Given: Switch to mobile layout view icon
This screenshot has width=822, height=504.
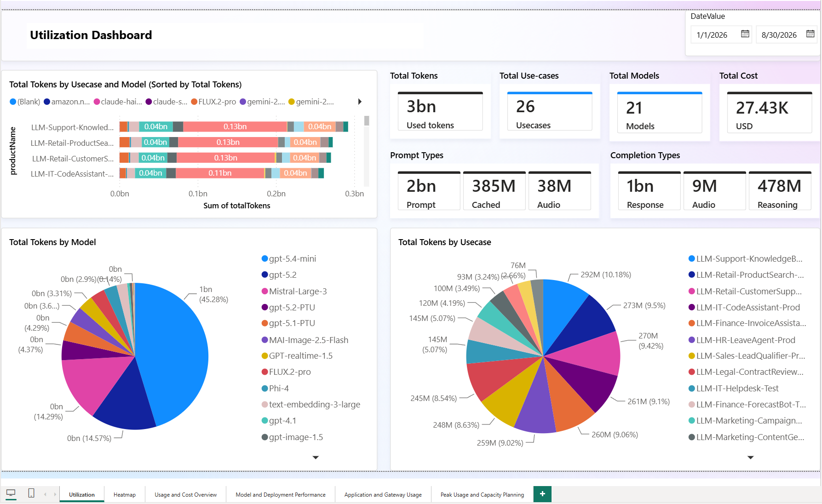Looking at the screenshot, I should pos(31,493).
